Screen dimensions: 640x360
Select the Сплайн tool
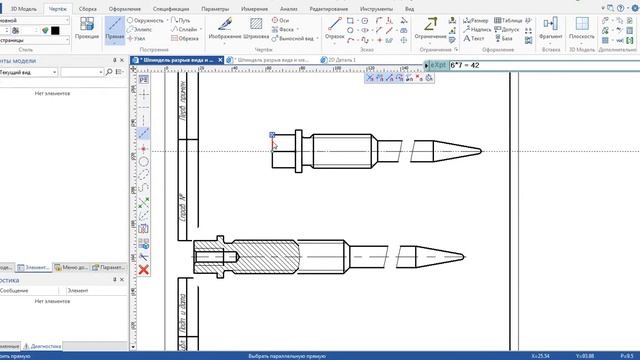pos(184,29)
